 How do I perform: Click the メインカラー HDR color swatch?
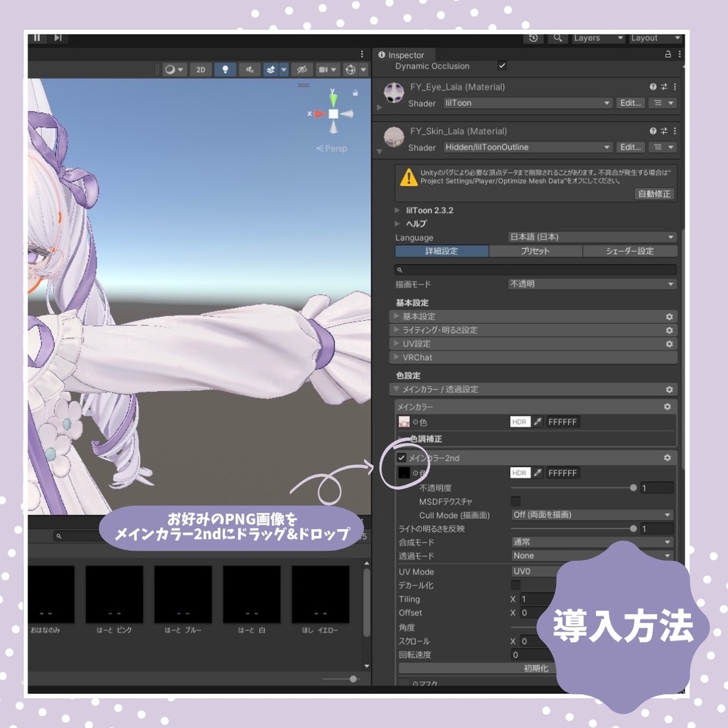tap(520, 422)
